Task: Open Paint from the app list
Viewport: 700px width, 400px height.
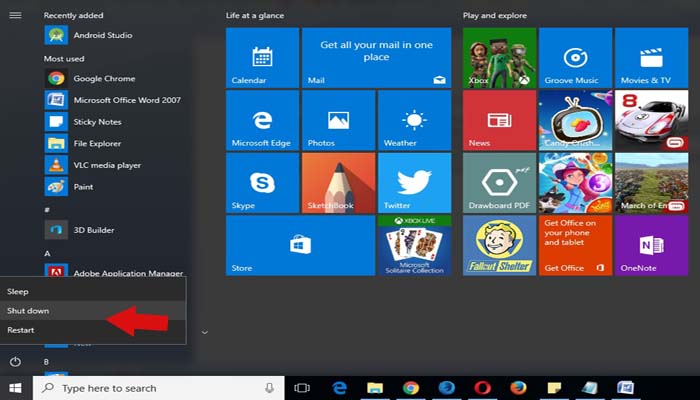Action: (x=114, y=187)
